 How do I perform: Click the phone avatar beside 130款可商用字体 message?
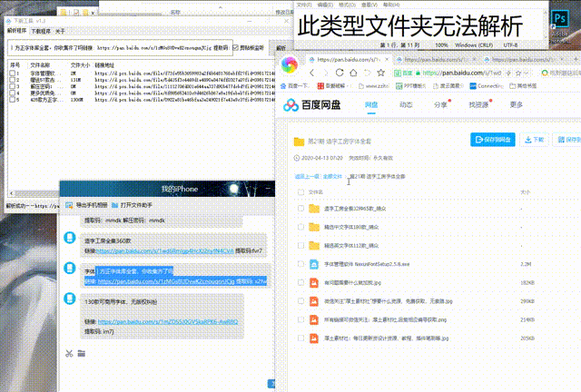70,299
